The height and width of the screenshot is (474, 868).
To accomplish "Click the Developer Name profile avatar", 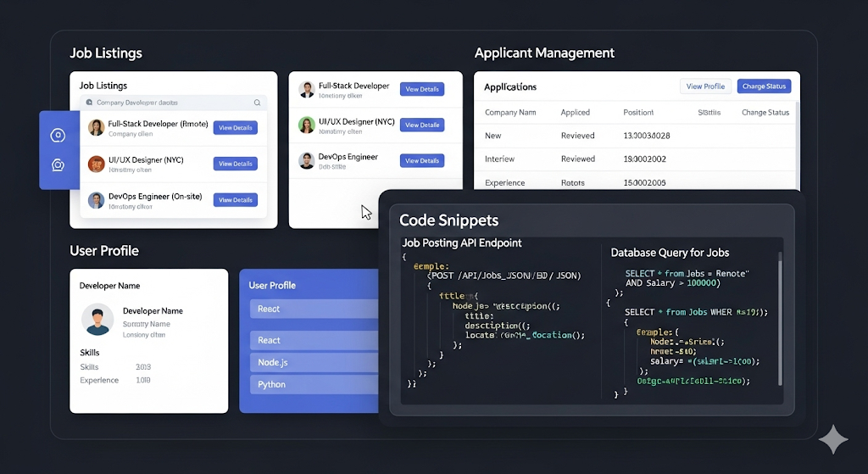I will click(x=97, y=320).
